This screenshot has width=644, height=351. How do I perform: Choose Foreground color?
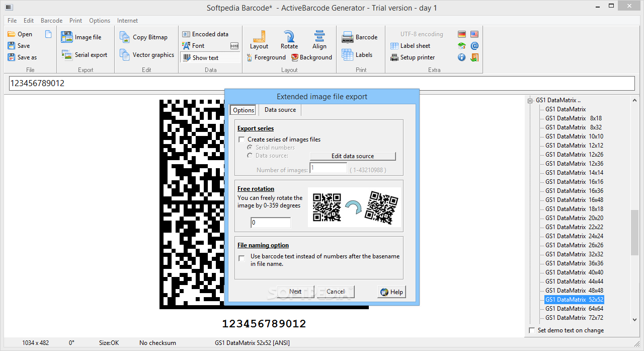point(266,57)
